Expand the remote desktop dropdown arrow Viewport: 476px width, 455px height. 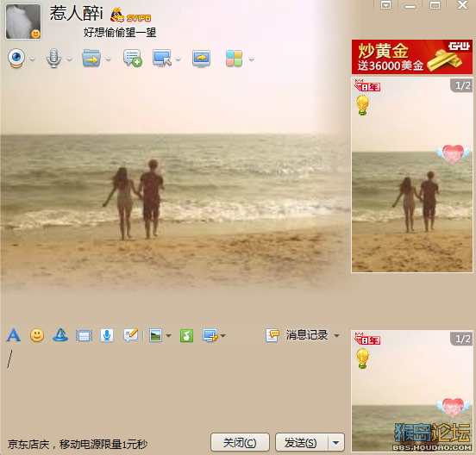point(178,59)
